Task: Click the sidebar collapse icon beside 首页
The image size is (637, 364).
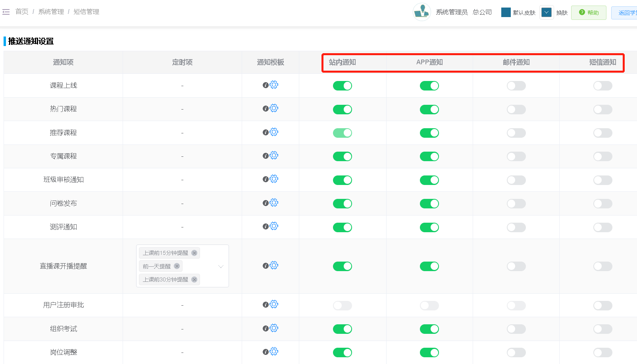Action: click(x=6, y=12)
